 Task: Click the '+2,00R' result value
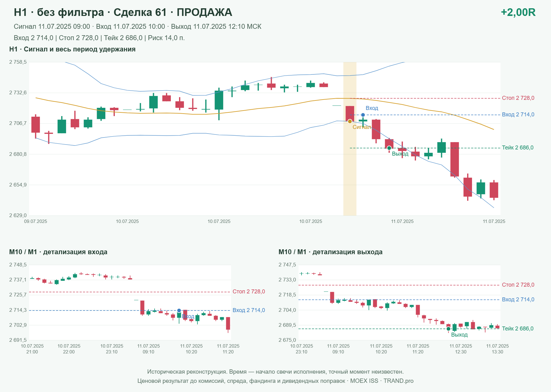click(x=518, y=12)
